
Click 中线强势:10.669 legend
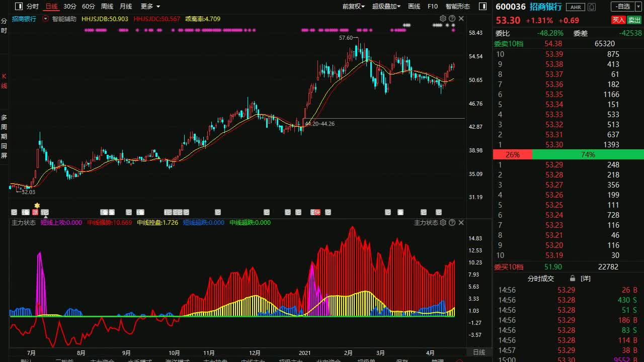110,222
